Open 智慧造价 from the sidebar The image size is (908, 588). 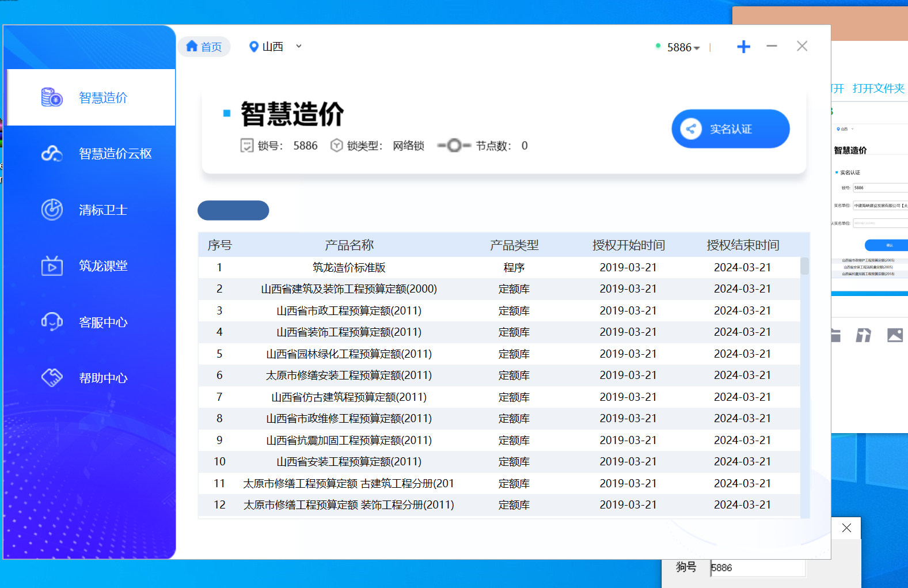coord(91,97)
